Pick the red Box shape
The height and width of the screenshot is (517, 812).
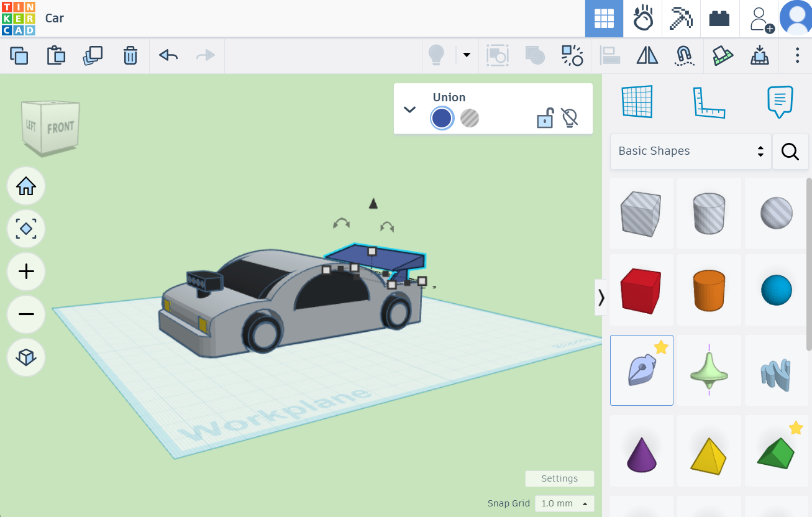[642, 291]
